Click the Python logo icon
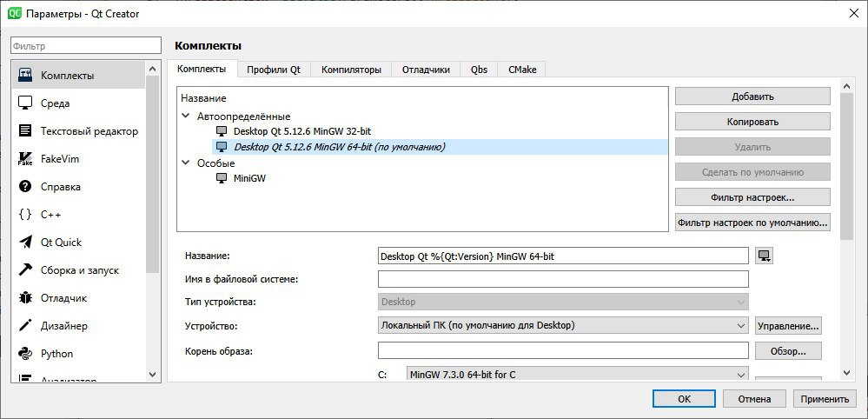This screenshot has width=868, height=419. 25,353
